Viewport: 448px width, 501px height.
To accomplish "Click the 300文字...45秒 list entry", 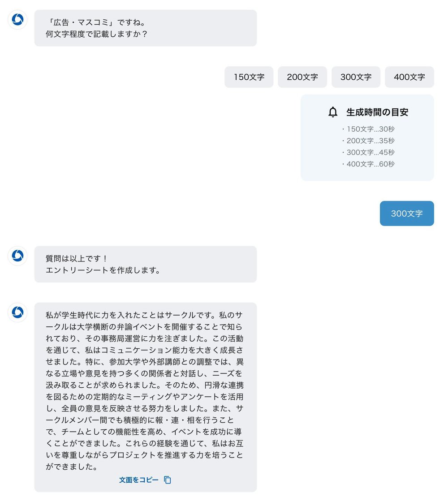I will pyautogui.click(x=368, y=152).
